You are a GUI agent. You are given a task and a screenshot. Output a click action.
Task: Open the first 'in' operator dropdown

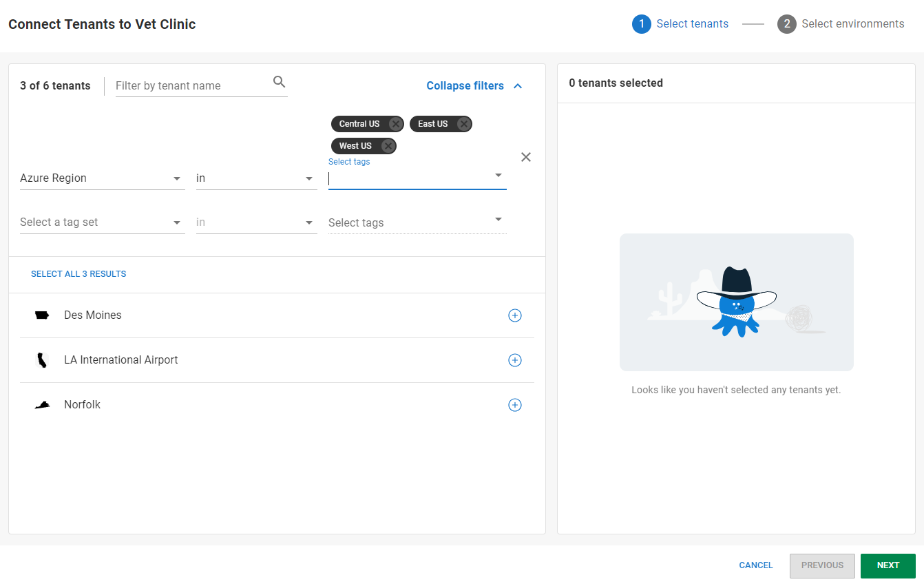pos(256,178)
